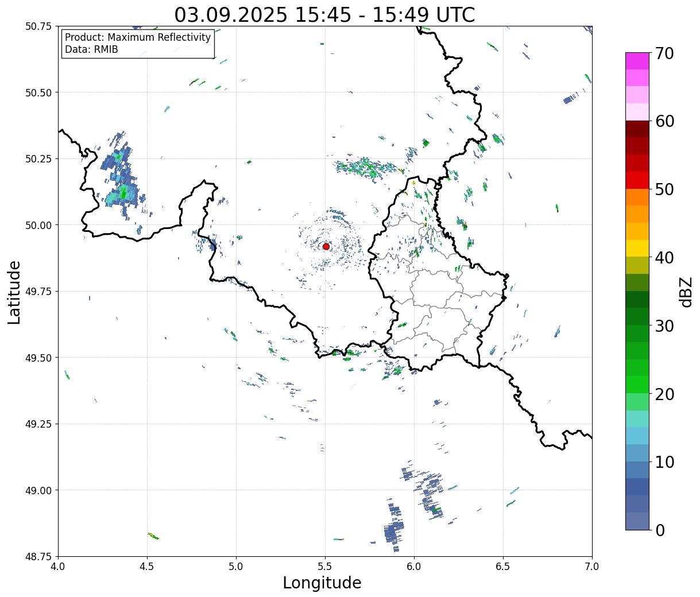Screen dimensions: 700x597
Task: Click latitude tick label 50.75
Action: coord(38,26)
